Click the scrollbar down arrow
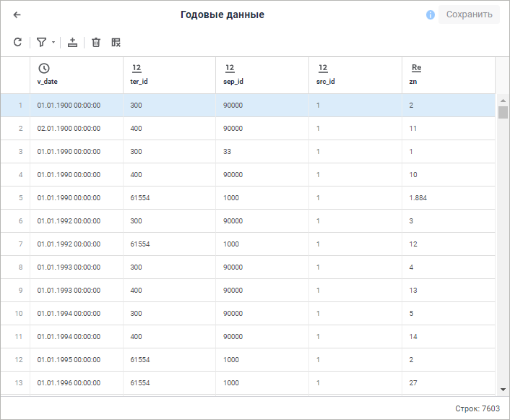510x420 pixels. coord(503,390)
